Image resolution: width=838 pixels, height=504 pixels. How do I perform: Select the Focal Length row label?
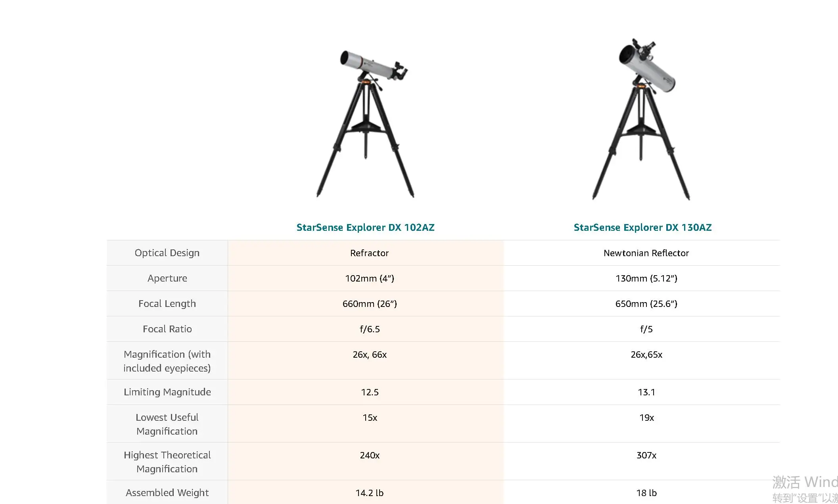click(167, 304)
